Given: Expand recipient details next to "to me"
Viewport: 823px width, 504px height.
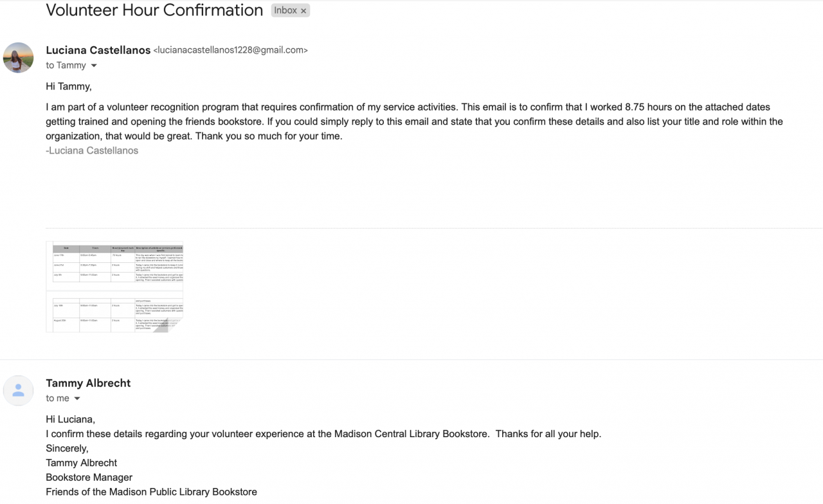Looking at the screenshot, I should [77, 399].
